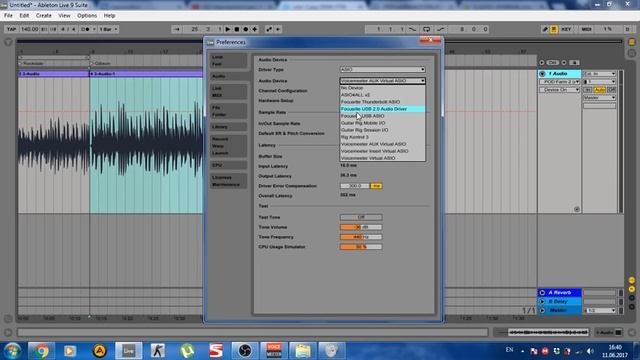Toggle Draw Mode pencil icon
640x360 pixels.
tap(544, 29)
